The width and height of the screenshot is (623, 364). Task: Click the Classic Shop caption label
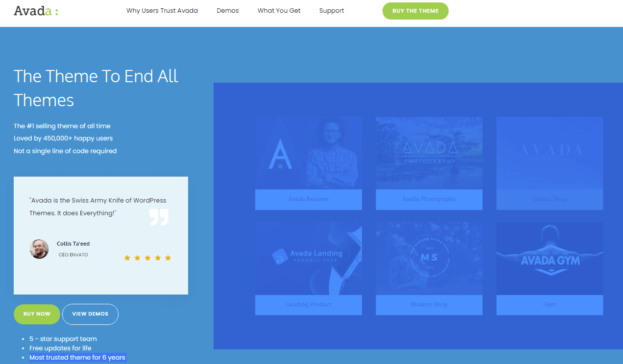[x=550, y=199]
